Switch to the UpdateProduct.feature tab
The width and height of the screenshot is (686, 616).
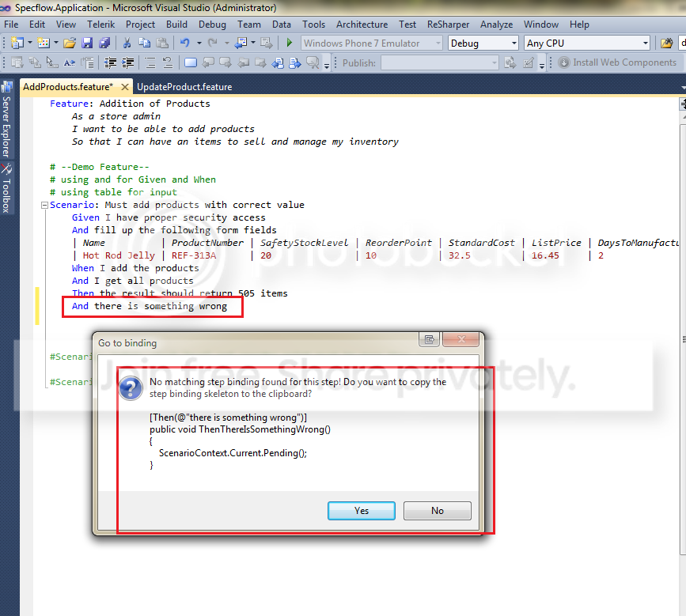click(x=184, y=86)
